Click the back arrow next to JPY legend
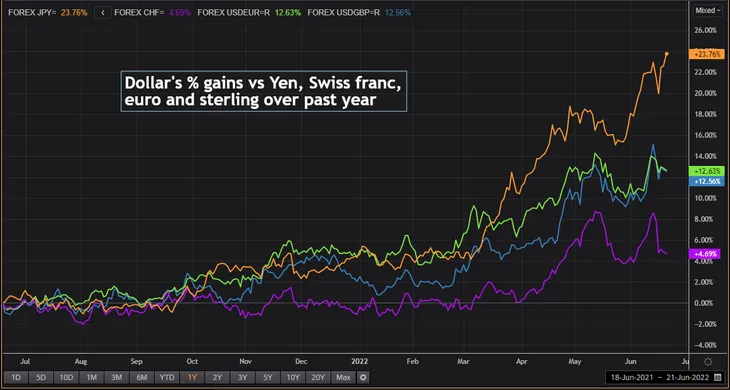Screen dimensions: 730x390 pyautogui.click(x=103, y=13)
